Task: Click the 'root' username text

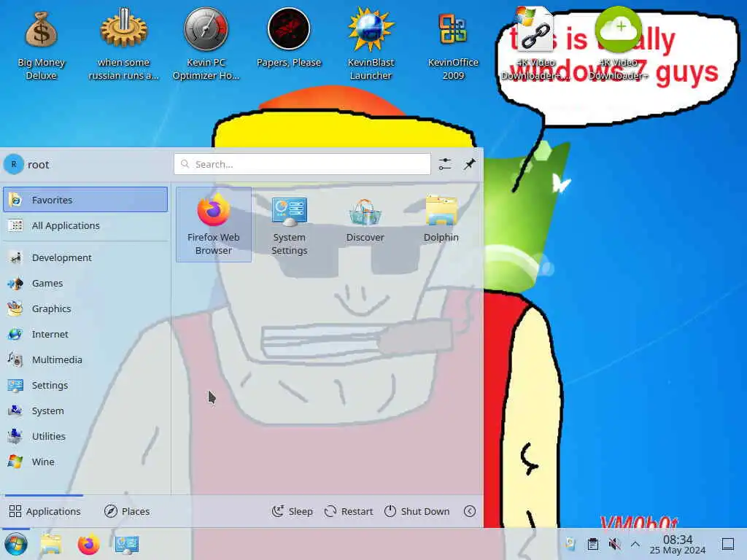Action: click(x=38, y=165)
